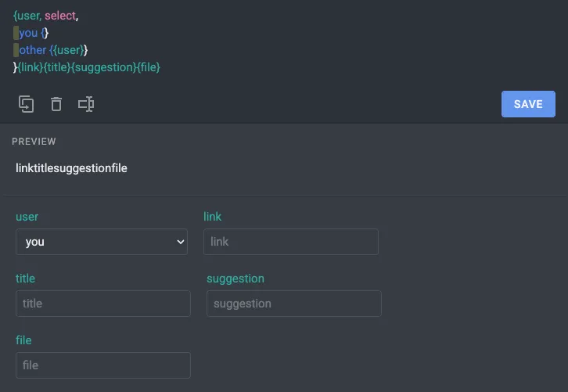Place cursor on '{user, select,' code line
The height and width of the screenshot is (392, 568).
click(46, 16)
